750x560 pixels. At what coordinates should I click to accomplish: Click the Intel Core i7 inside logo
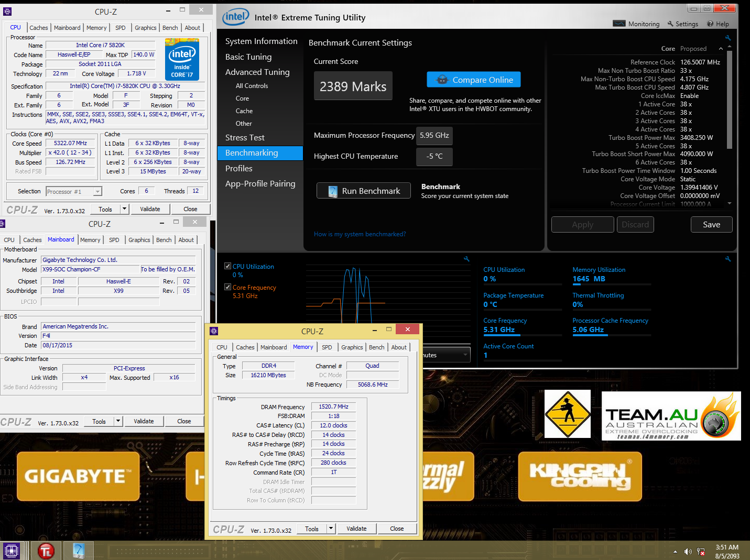point(182,60)
